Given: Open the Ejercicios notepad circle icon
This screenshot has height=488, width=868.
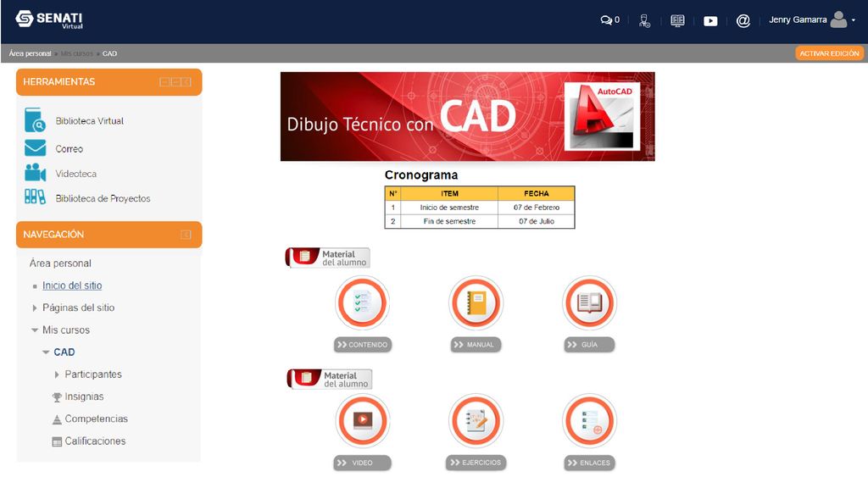Looking at the screenshot, I should pos(476,420).
